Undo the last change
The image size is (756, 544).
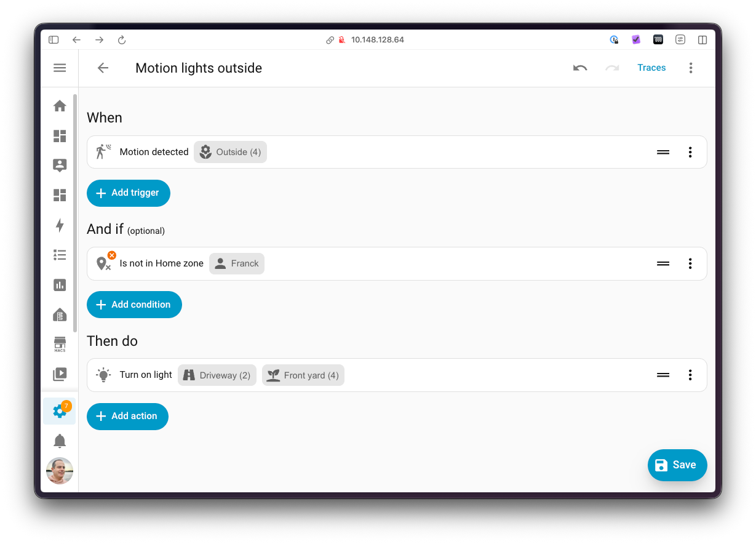tap(580, 68)
